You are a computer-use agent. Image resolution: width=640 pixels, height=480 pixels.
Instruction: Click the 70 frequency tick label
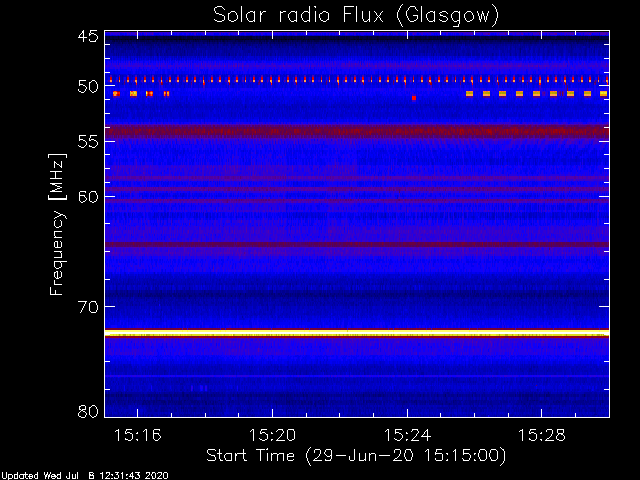click(x=88, y=307)
